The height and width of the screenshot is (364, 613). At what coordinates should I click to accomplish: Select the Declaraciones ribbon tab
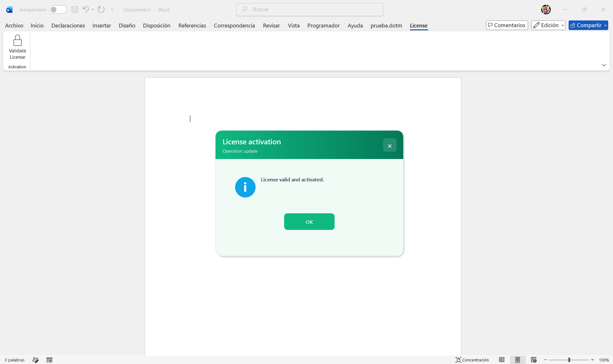point(68,26)
